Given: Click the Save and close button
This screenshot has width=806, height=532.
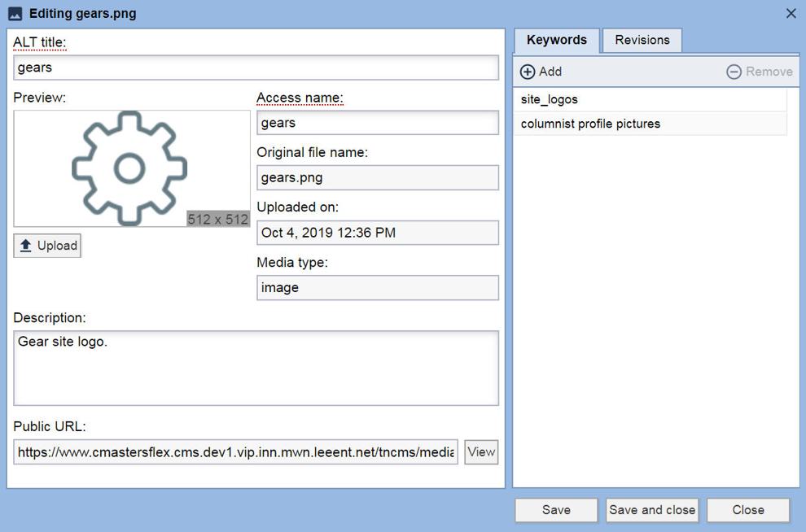Looking at the screenshot, I should [652, 510].
